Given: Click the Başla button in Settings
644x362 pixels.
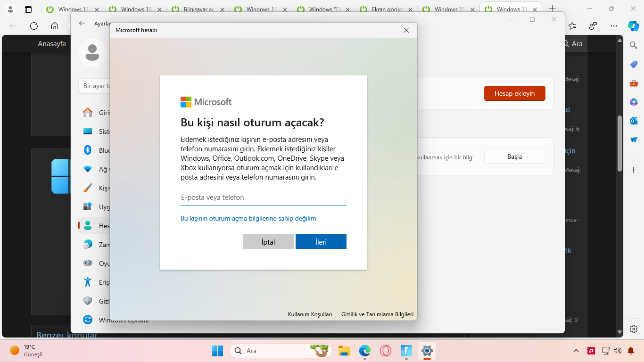Looking at the screenshot, I should click(515, 156).
